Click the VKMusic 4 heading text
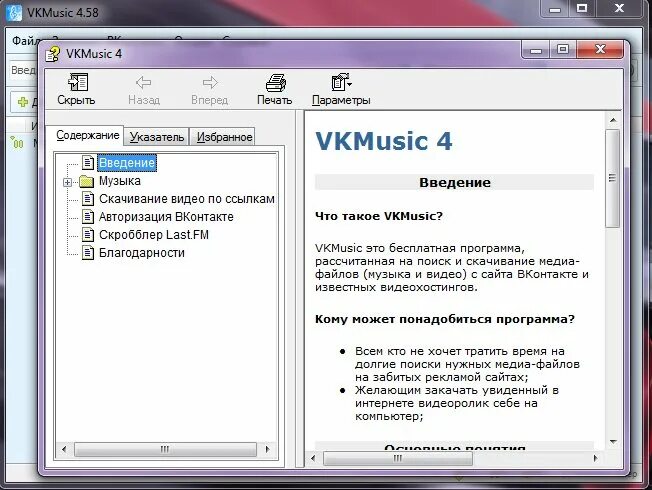This screenshot has width=652, height=490. (383, 141)
